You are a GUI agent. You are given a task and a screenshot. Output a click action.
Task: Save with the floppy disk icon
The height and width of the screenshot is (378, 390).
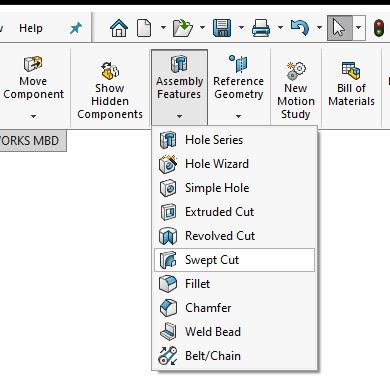222,28
